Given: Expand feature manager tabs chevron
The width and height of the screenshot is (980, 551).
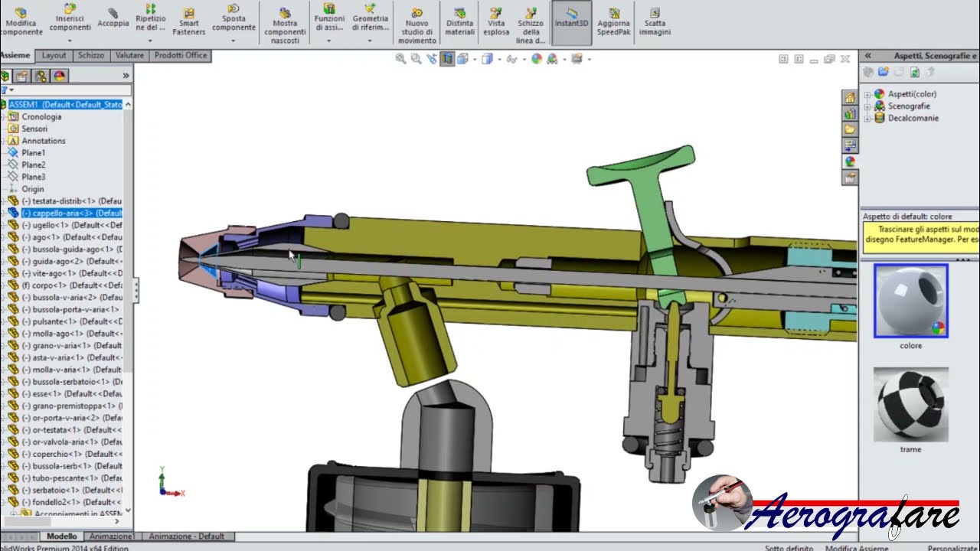Looking at the screenshot, I should pos(126,76).
